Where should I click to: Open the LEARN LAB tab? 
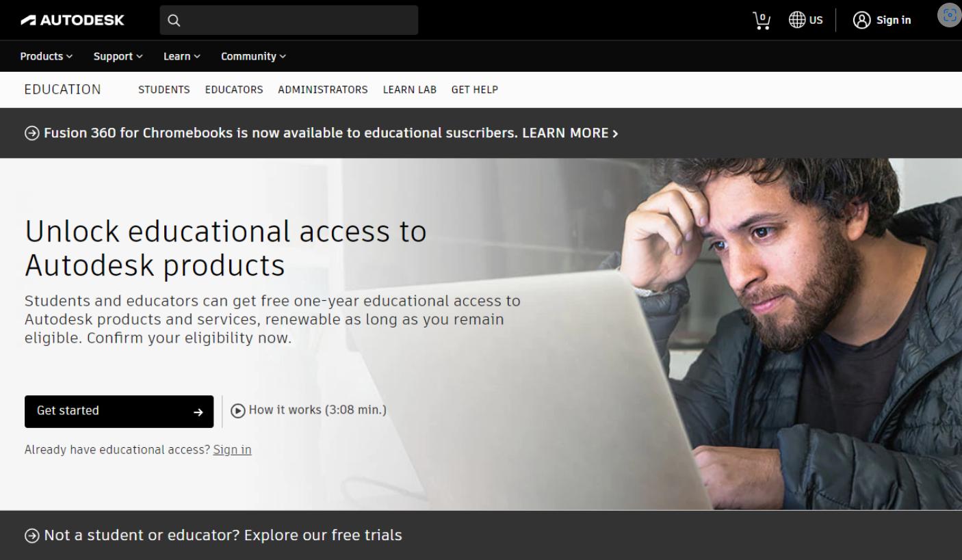(x=409, y=90)
